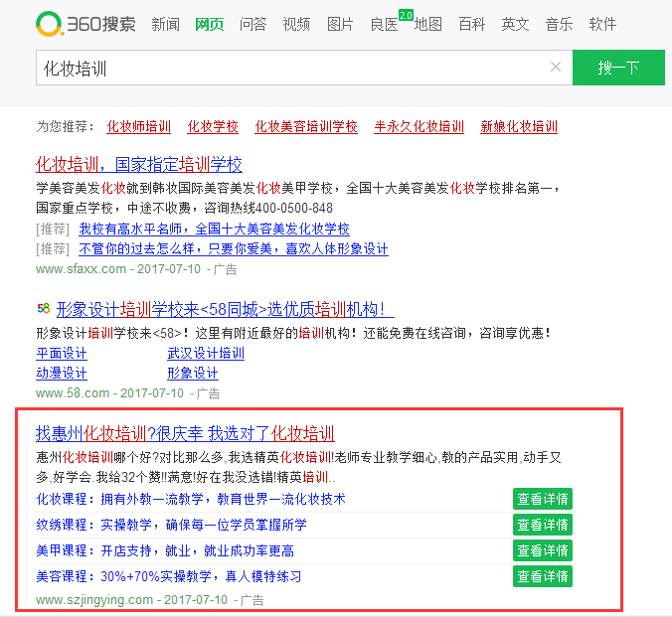
Task: Select the 图片 tab
Action: (x=340, y=24)
